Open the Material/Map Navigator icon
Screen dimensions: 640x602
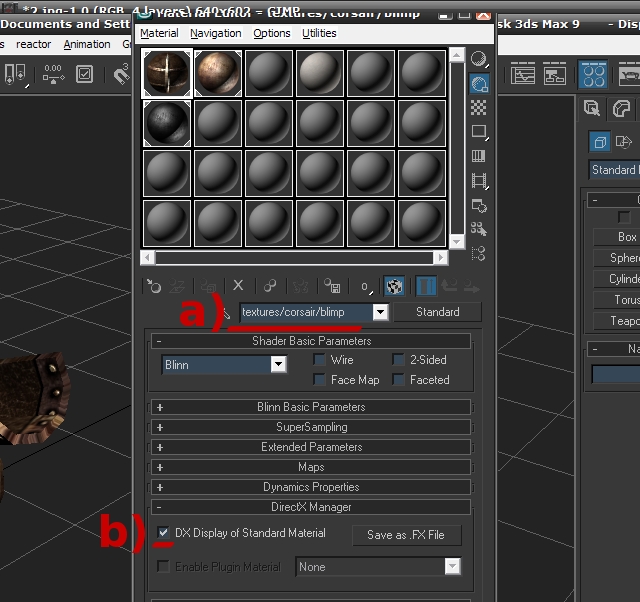click(479, 253)
